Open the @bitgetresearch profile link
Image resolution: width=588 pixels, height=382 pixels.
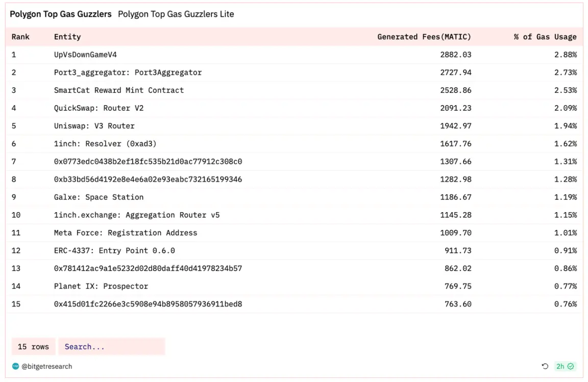(x=46, y=366)
